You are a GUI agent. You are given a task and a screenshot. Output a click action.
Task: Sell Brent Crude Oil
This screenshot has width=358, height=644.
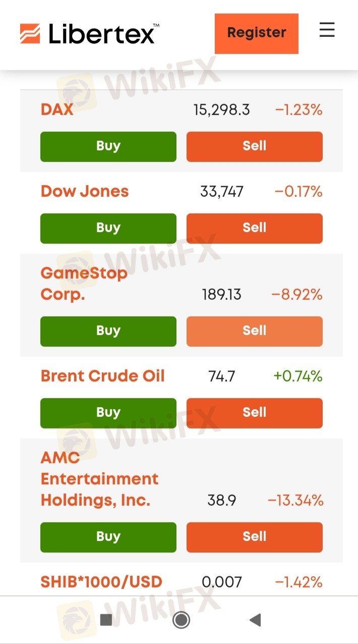pyautogui.click(x=254, y=413)
